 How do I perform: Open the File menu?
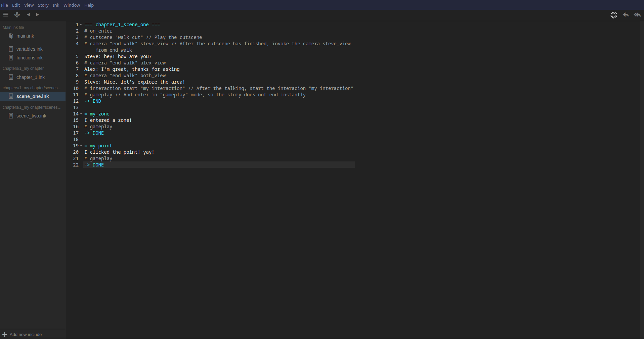[4, 5]
